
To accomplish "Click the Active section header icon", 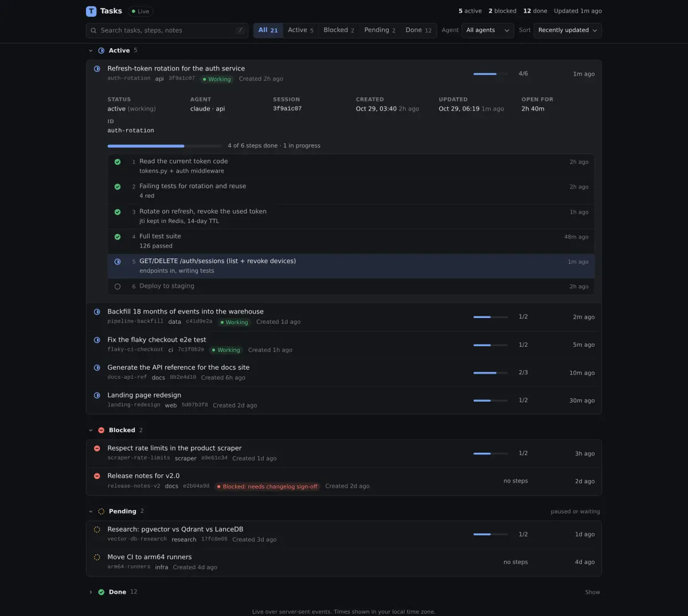I will pyautogui.click(x=101, y=50).
